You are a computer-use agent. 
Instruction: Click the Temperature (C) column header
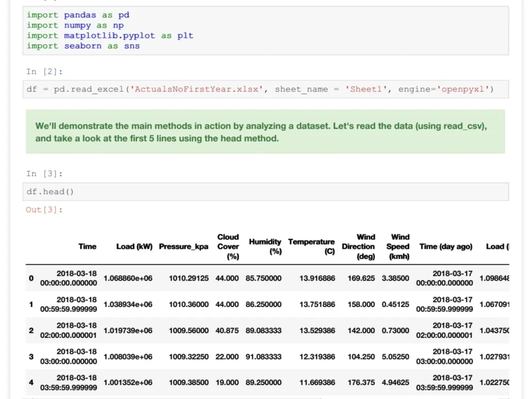[x=311, y=247]
